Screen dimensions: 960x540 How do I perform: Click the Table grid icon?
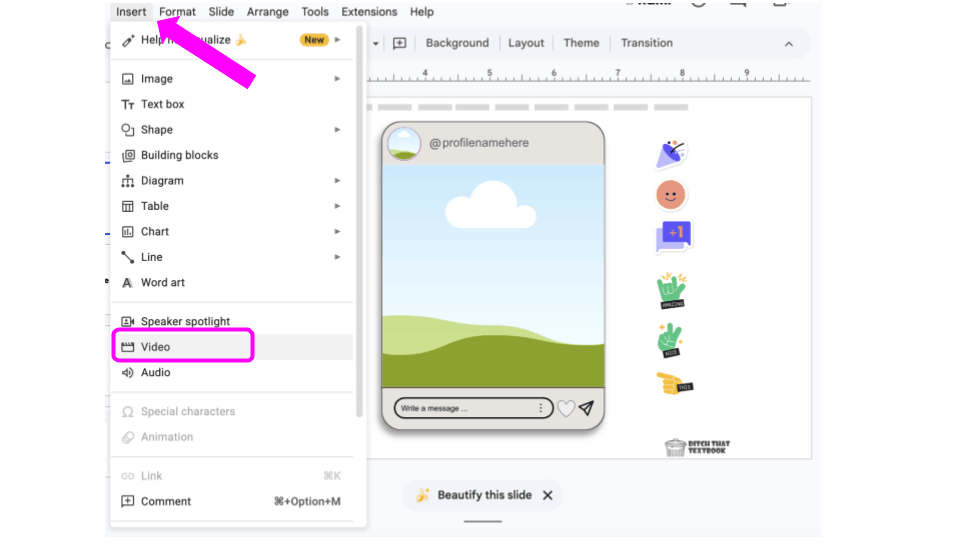pos(127,206)
